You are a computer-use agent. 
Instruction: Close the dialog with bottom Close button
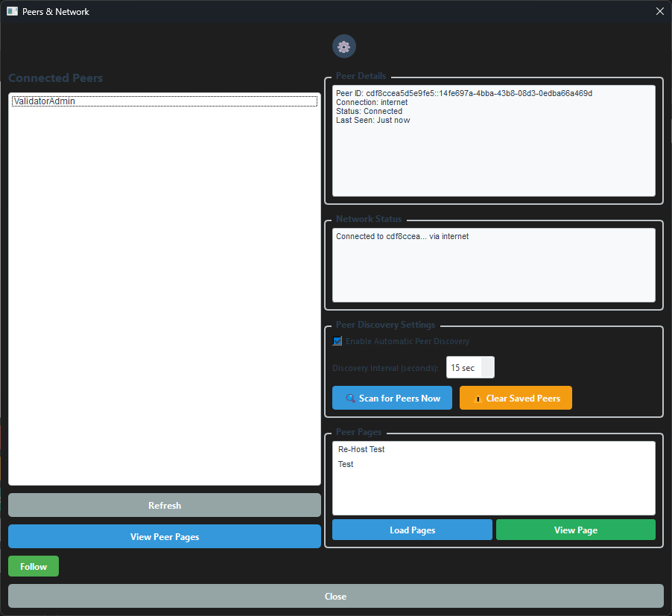(335, 597)
